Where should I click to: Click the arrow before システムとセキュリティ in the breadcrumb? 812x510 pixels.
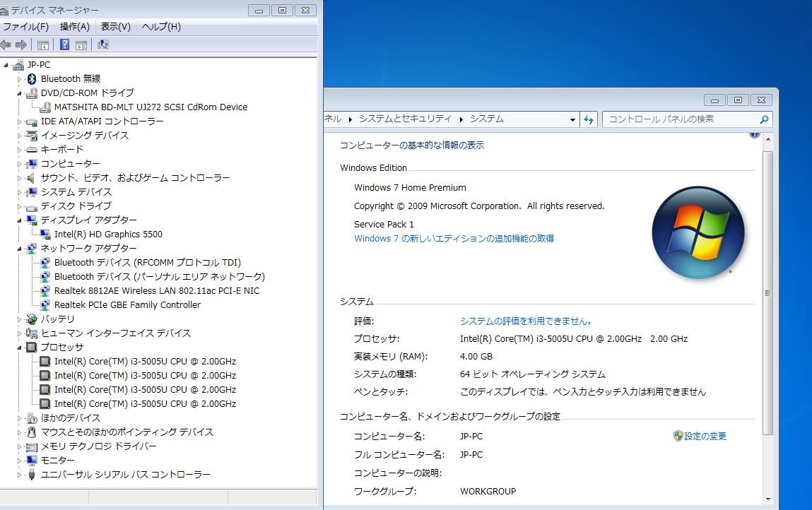350,119
